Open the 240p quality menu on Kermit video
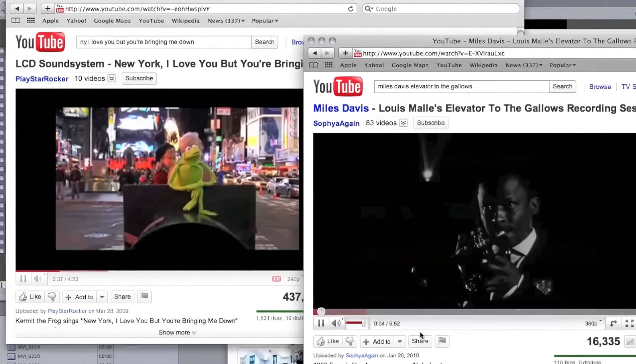 (293, 279)
